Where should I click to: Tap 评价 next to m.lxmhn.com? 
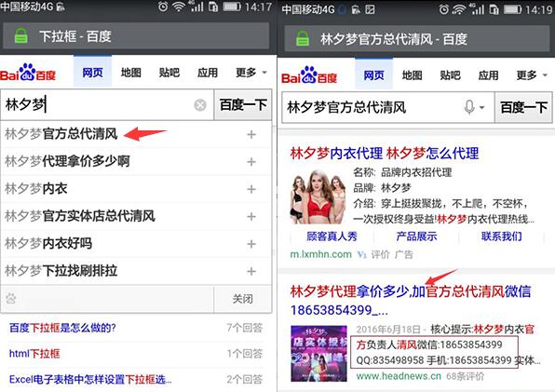[380, 254]
